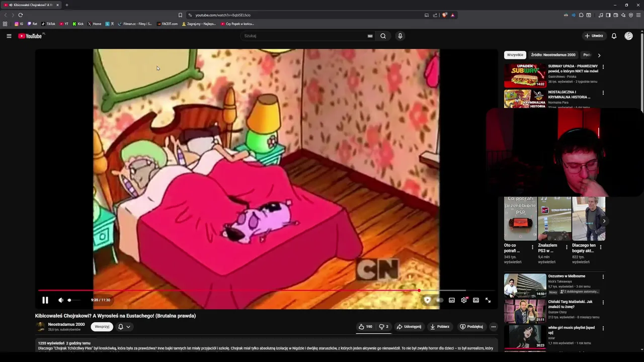The width and height of the screenshot is (644, 362).
Task: Open the FACEIT.com bookmark
Action: coord(167,24)
